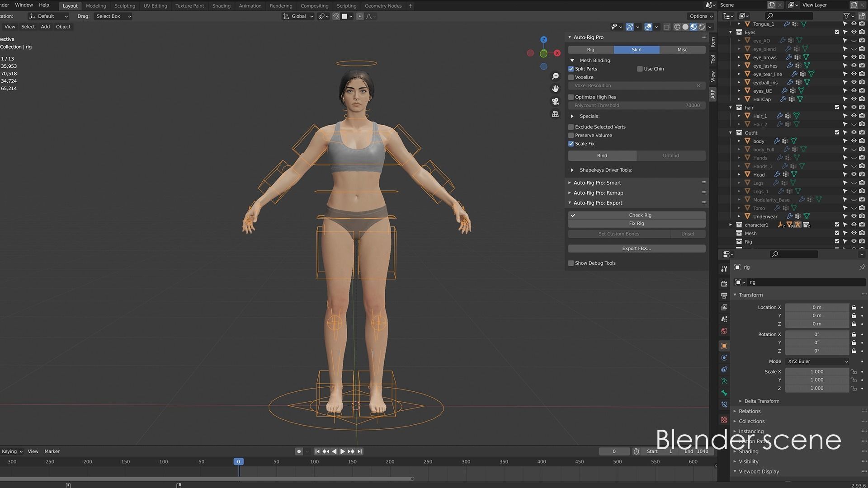Expand the Auto-Rig Pro: Smart panel
868x488 pixels.
click(x=597, y=183)
